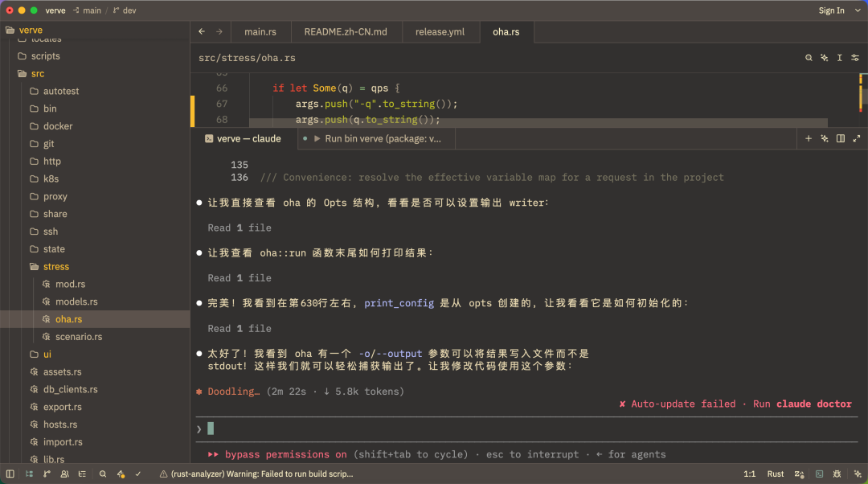Open the Rust language selector
The width and height of the screenshot is (868, 484).
click(x=775, y=474)
